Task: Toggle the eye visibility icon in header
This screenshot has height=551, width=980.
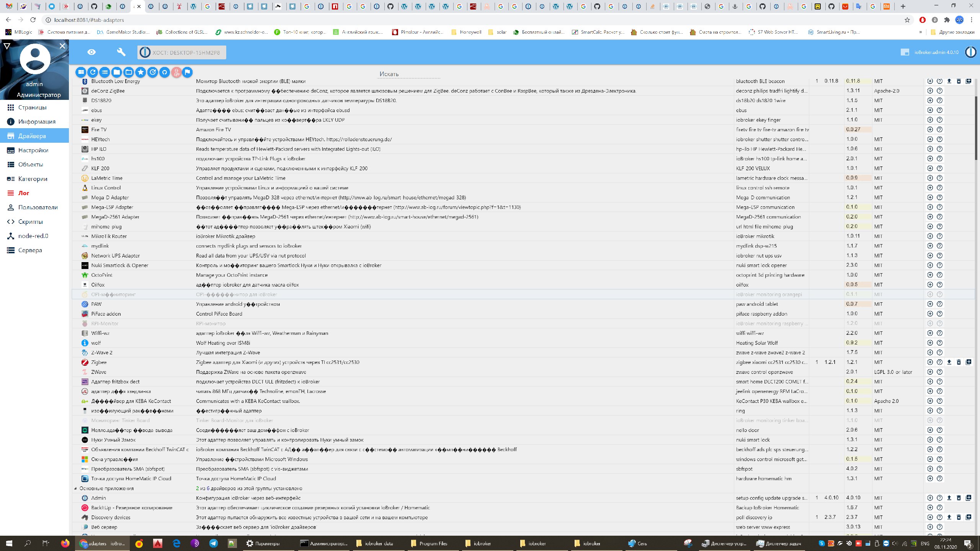Action: [x=91, y=52]
